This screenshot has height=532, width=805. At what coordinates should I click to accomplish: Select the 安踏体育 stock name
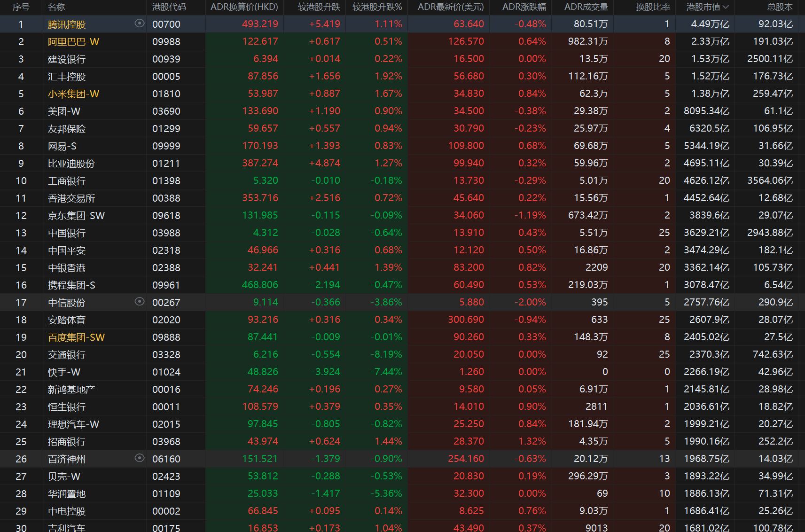pyautogui.click(x=67, y=320)
